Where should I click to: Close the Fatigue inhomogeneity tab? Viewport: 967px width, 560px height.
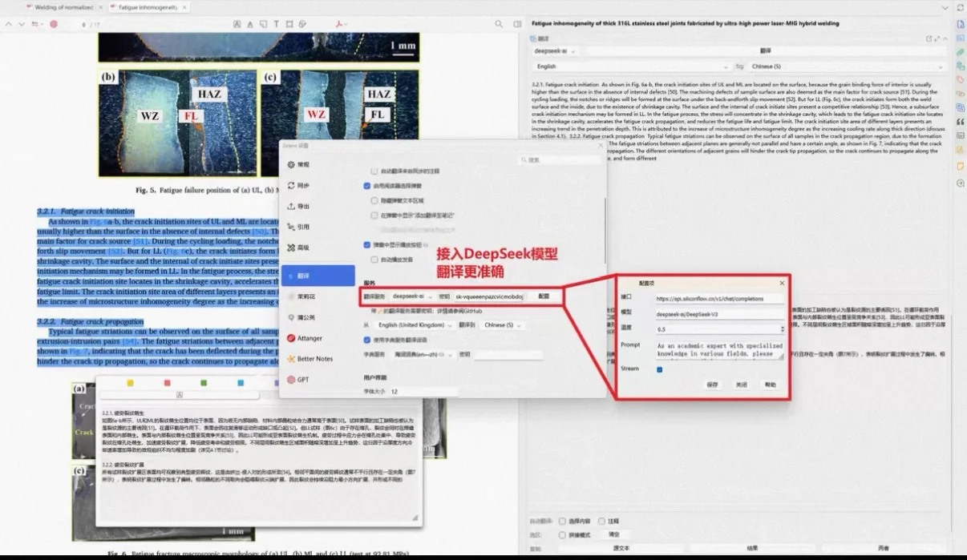pos(184,6)
